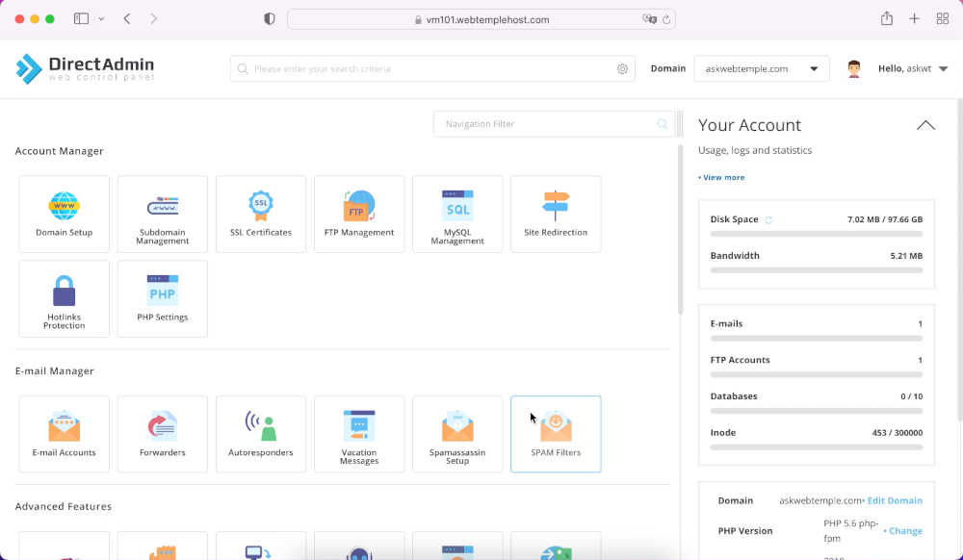Open Autoresponders
Screen dimensions: 963x560
[260, 434]
